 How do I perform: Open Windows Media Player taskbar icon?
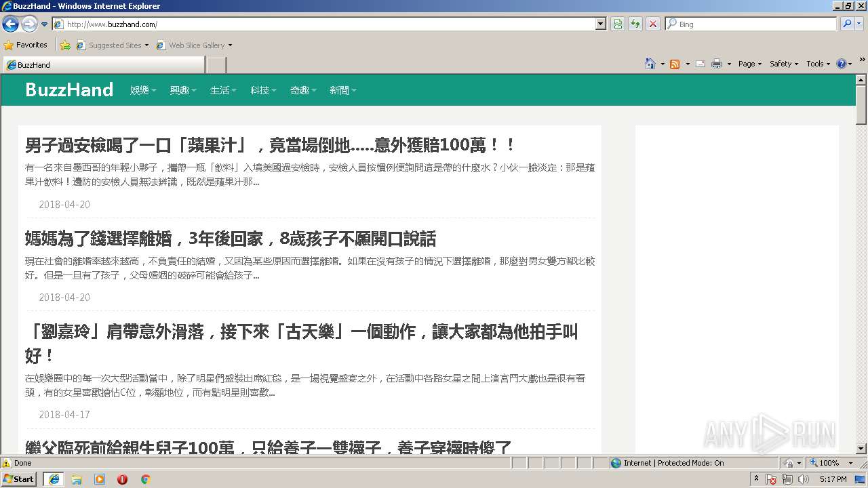coord(100,479)
